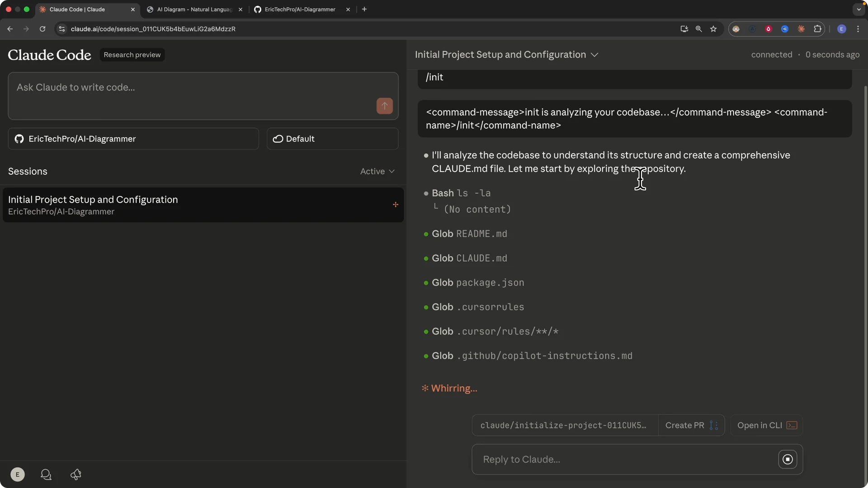Open the EricTechPro/AI-Diagrammer repository selector
868x488 pixels.
point(133,139)
